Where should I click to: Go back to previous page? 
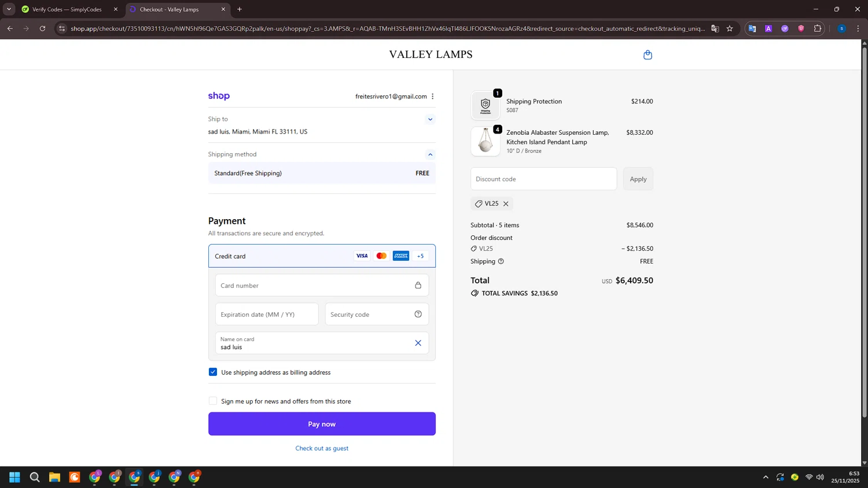tap(10, 28)
